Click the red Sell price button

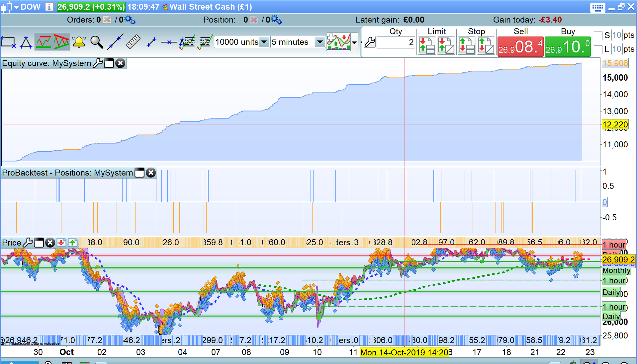(x=520, y=47)
